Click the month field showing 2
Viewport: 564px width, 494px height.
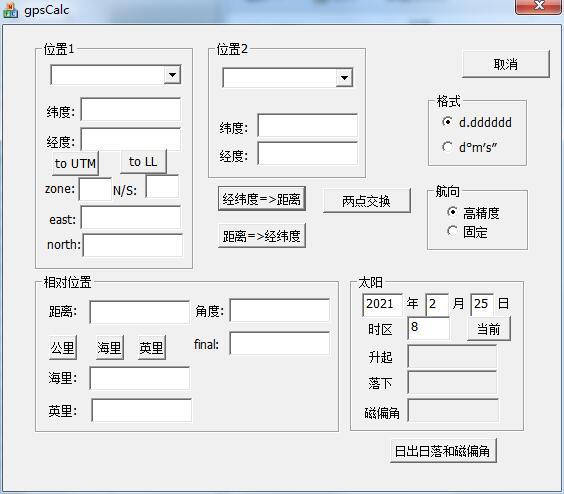click(x=437, y=305)
